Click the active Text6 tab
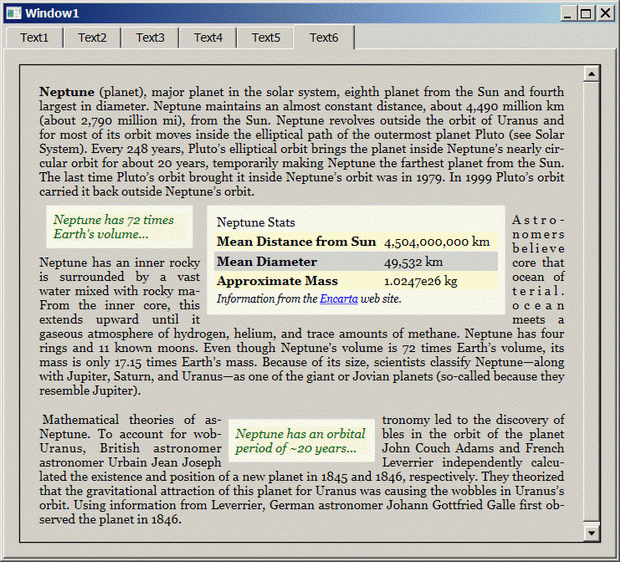Screen dimensions: 620x562 [x=324, y=37]
